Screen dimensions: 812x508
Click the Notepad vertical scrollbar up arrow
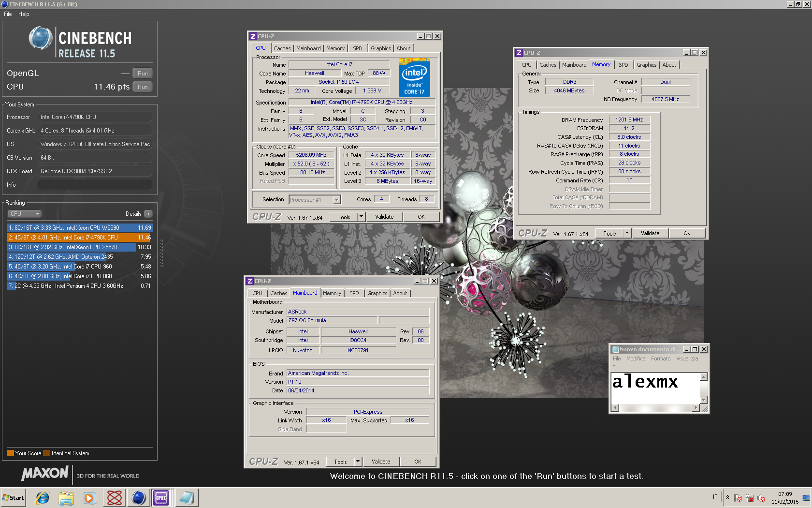(x=704, y=377)
